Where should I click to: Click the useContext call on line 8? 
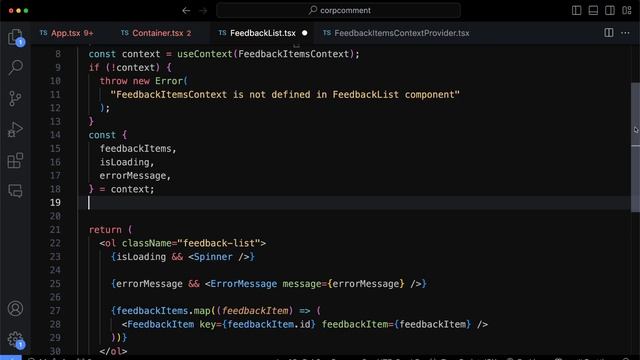coord(204,54)
